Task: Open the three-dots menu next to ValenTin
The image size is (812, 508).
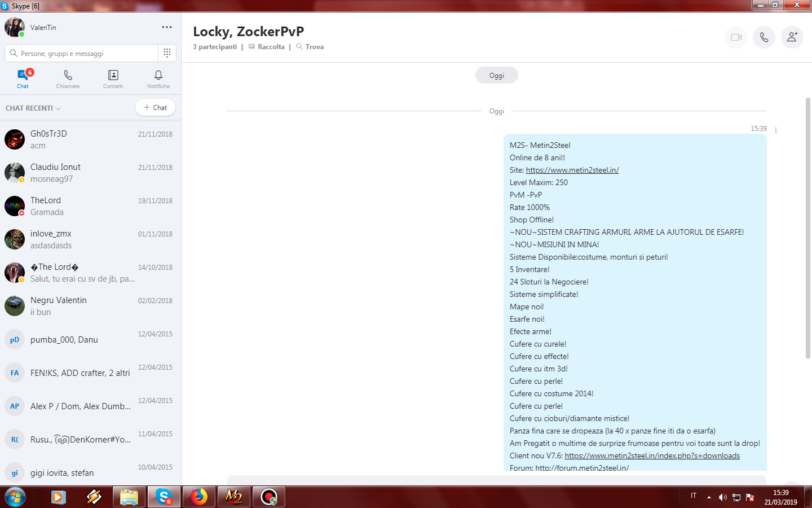Action: tap(167, 27)
